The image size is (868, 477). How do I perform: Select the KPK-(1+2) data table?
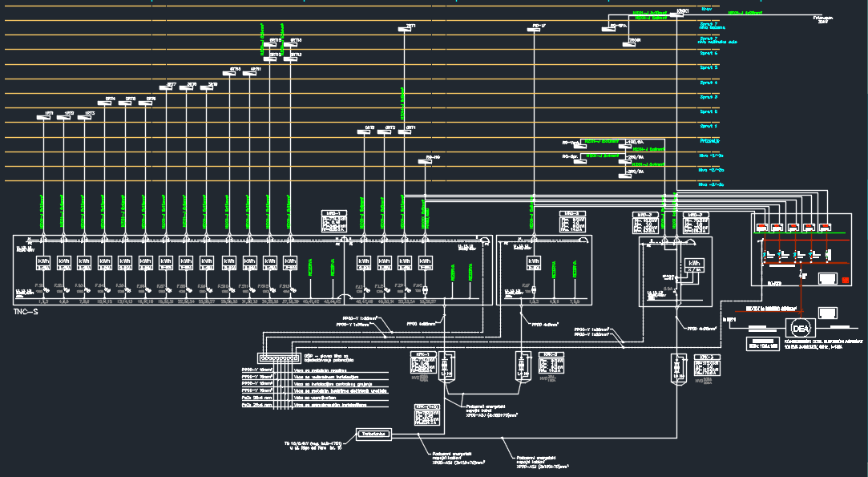click(429, 413)
